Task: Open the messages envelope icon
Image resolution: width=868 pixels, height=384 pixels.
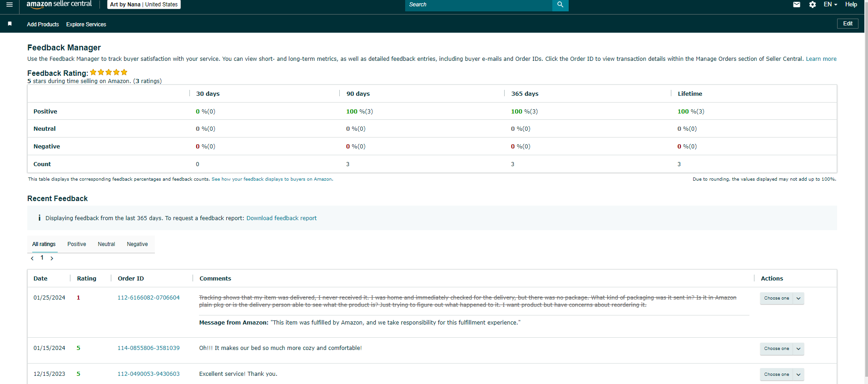Action: click(797, 5)
